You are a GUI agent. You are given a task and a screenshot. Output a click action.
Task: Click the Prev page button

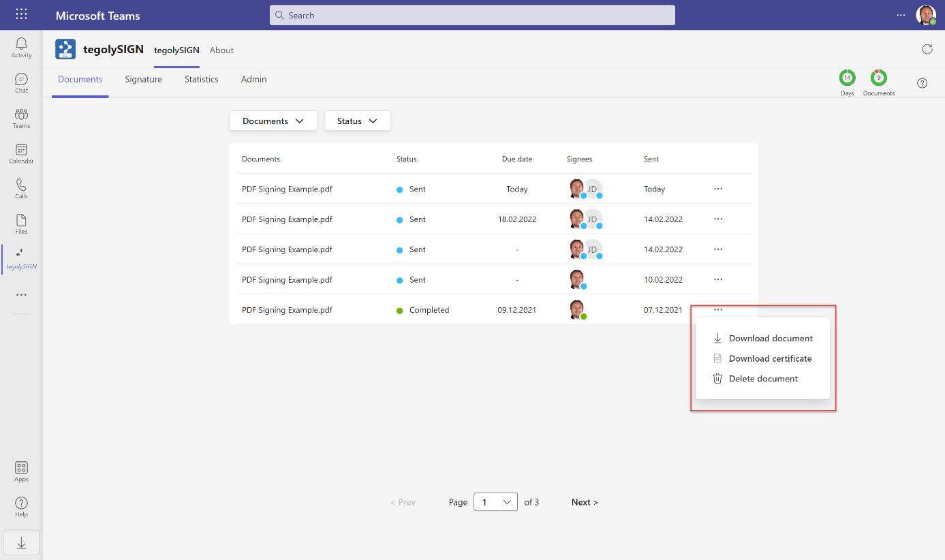pyautogui.click(x=403, y=502)
